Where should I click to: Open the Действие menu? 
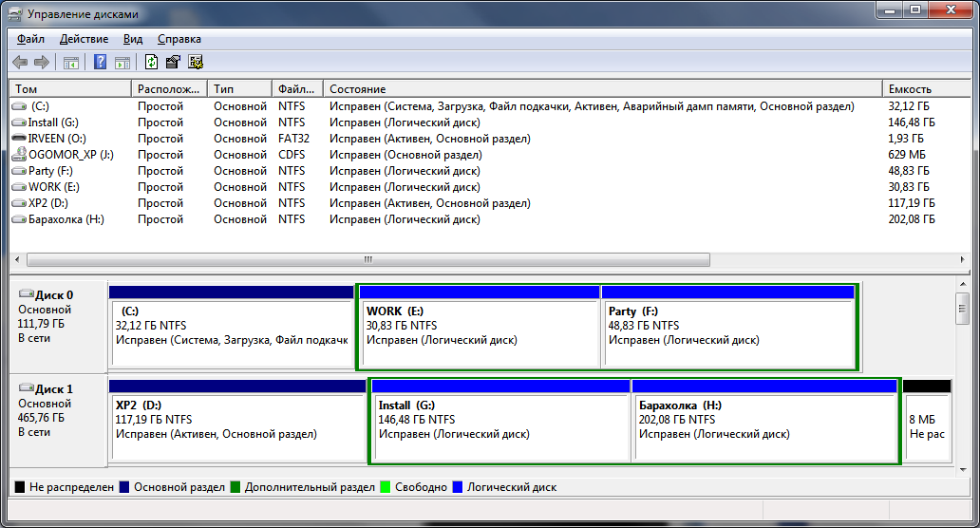pos(84,39)
